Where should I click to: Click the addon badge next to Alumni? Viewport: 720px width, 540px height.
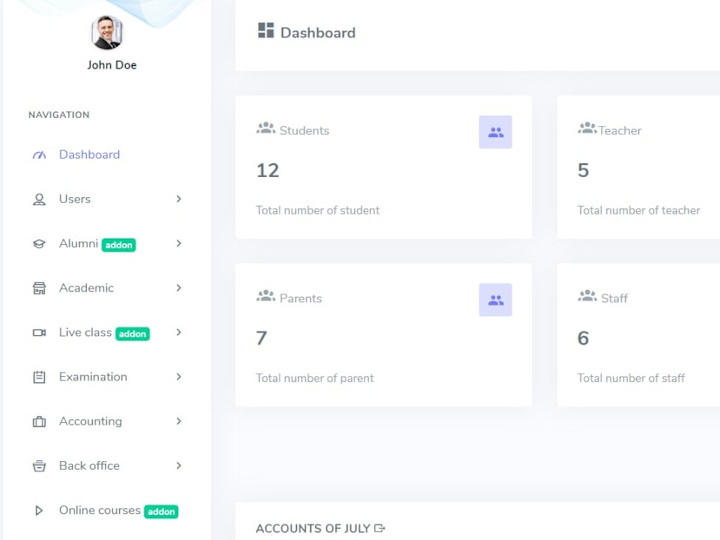[119, 245]
